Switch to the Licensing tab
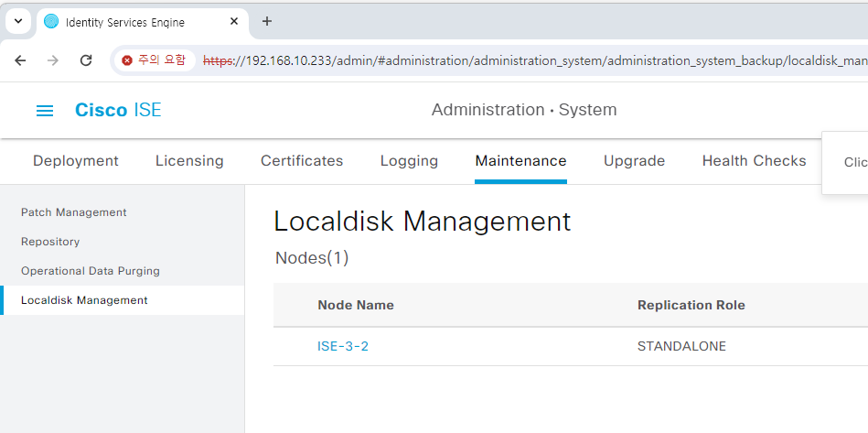 coord(189,161)
